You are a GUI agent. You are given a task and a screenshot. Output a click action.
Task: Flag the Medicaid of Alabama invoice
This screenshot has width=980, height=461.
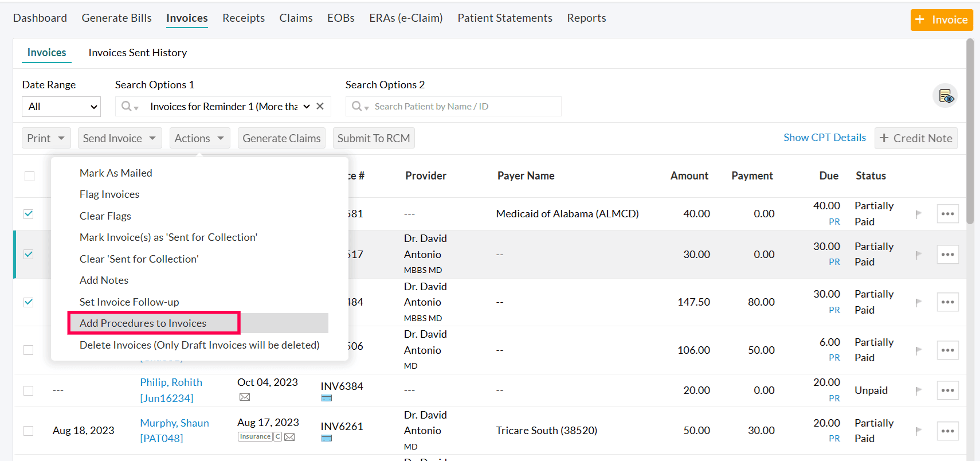click(x=918, y=214)
